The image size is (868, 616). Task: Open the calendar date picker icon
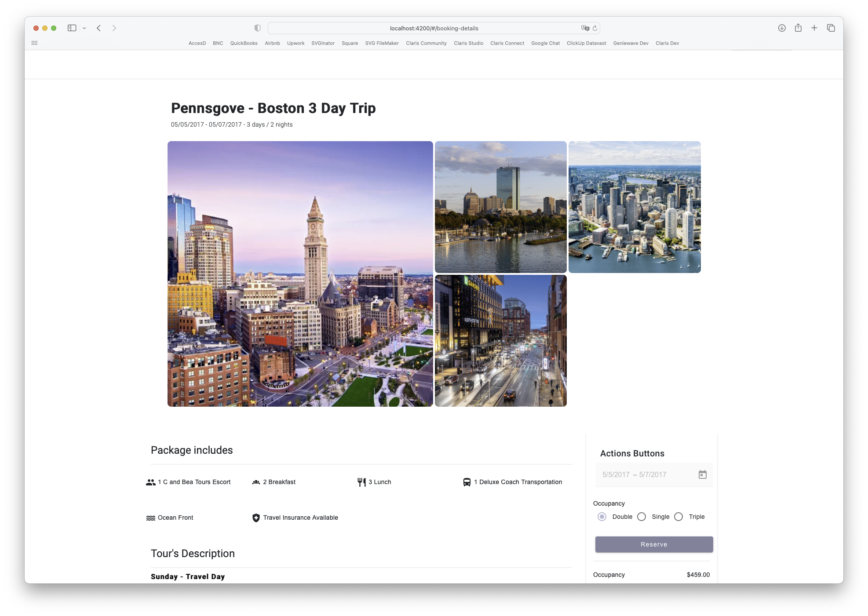click(702, 474)
